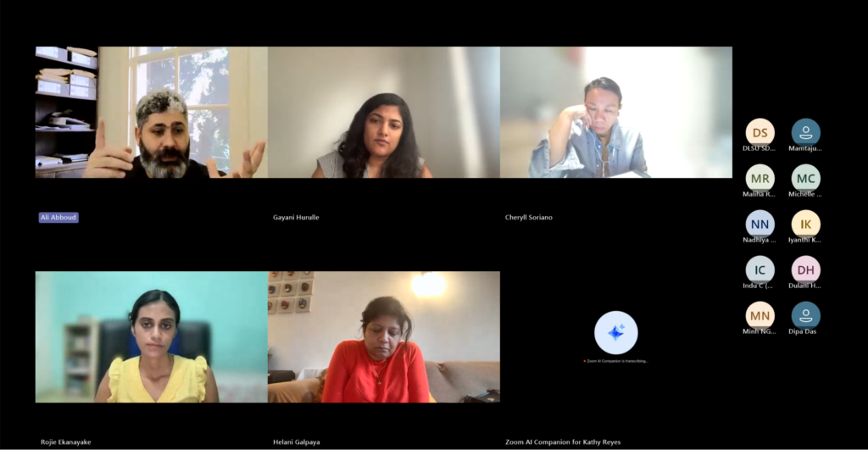Click the Cheryll Soriano name label
Image resolution: width=868 pixels, height=450 pixels.
coord(529,218)
